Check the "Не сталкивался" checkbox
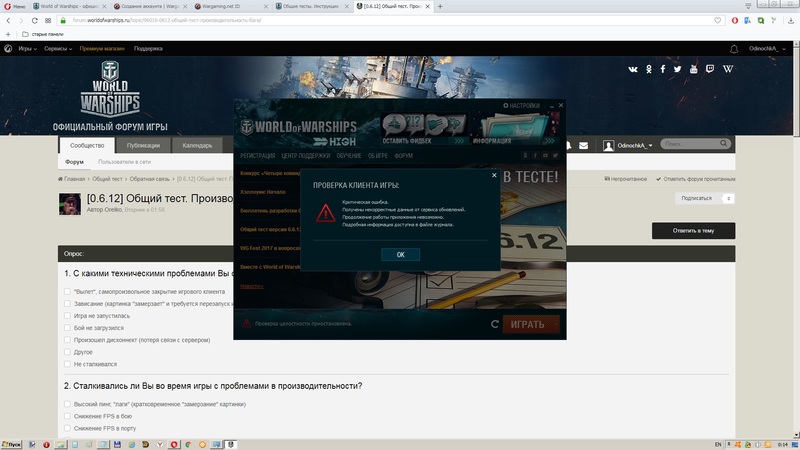The image size is (800, 450). point(67,364)
